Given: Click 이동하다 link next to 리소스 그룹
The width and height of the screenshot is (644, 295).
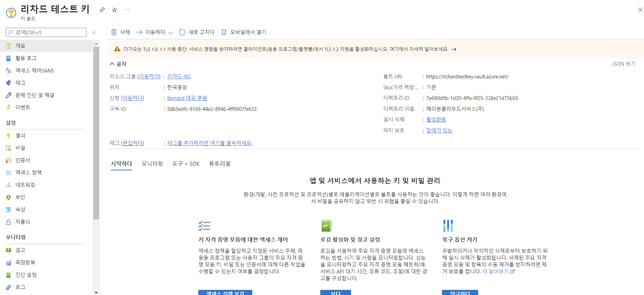Looking at the screenshot, I should (149, 77).
